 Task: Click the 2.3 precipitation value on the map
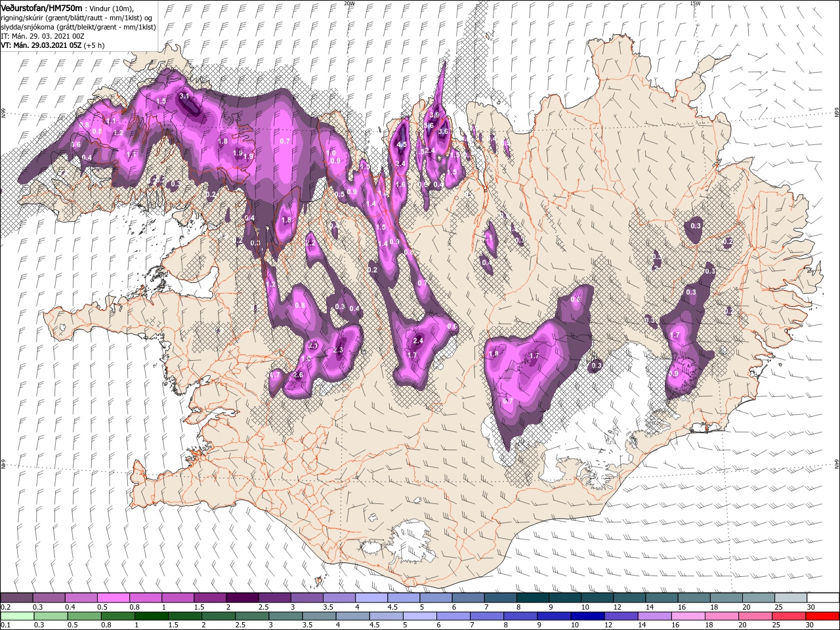[338, 350]
